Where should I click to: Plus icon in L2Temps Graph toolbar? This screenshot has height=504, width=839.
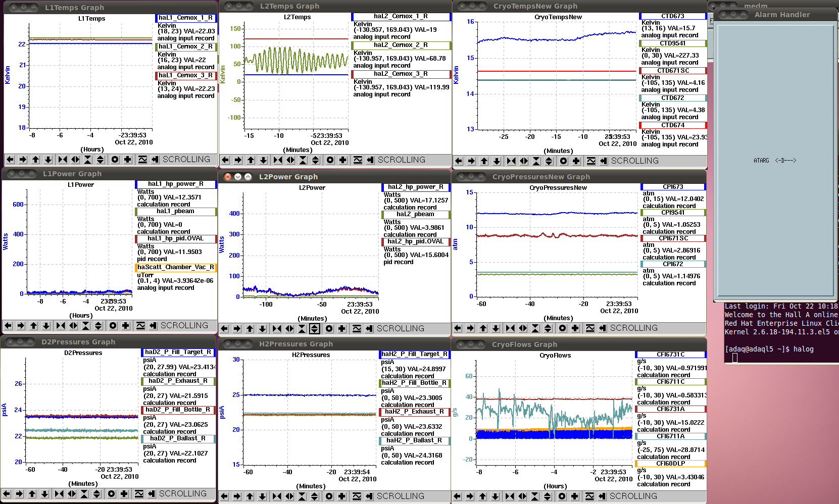point(343,160)
